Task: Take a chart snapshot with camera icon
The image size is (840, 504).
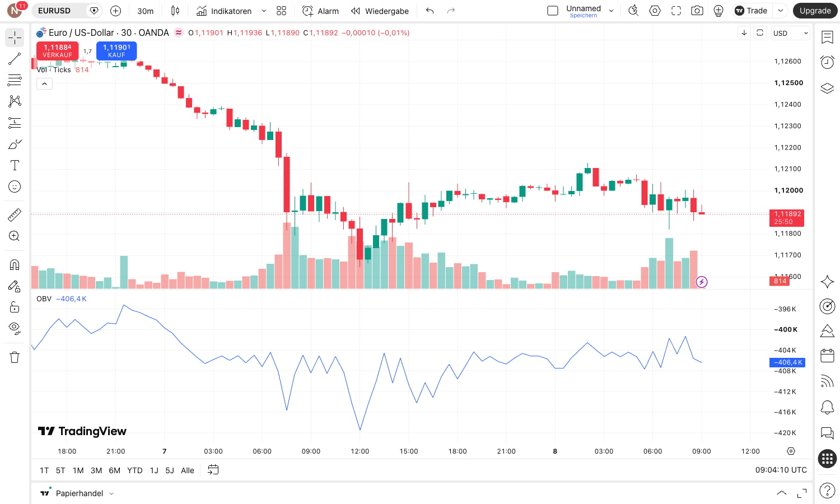Action: 697,11
